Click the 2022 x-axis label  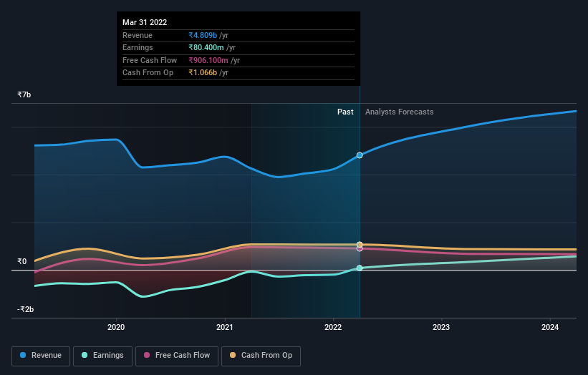(333, 327)
